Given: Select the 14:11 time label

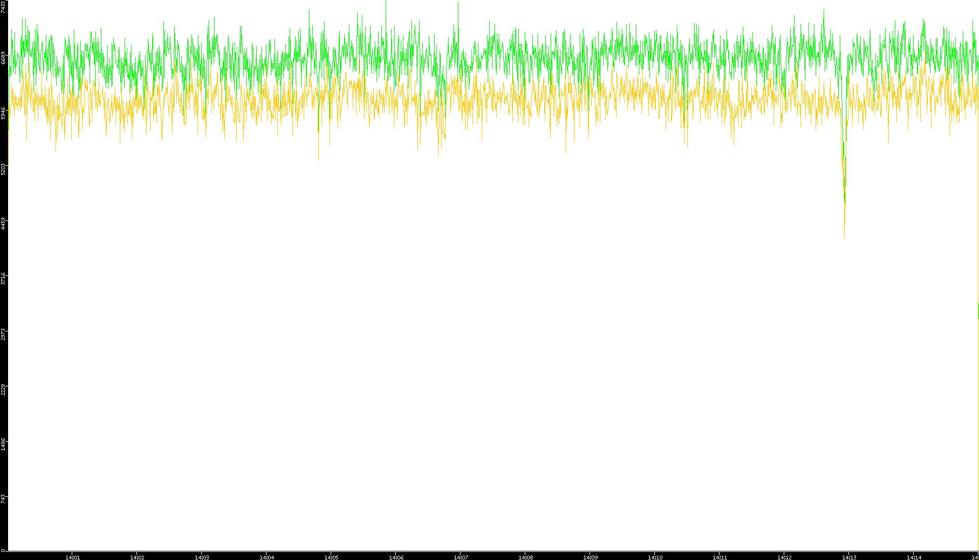Looking at the screenshot, I should (720, 557).
